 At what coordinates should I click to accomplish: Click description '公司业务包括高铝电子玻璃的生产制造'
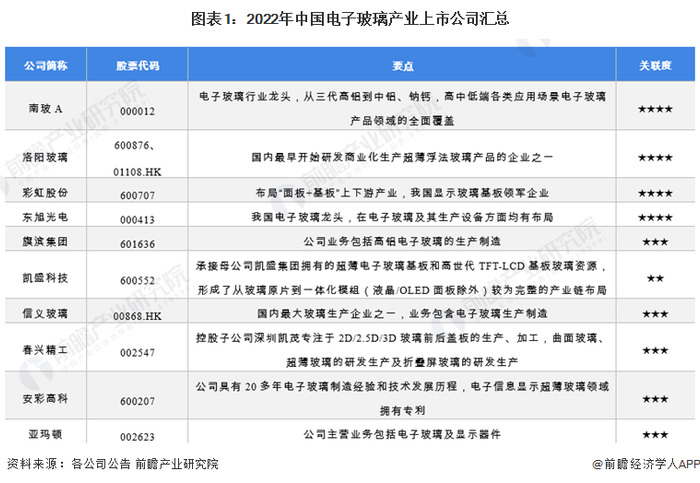pos(402,242)
